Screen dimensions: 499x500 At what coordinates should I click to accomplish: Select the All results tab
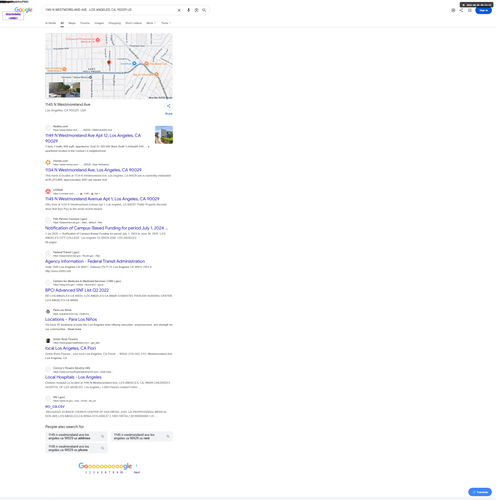[62, 23]
